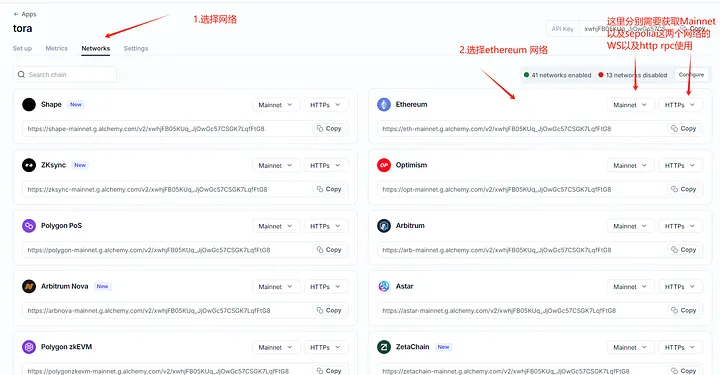Click the Shape network logo
This screenshot has height=375, width=720.
click(x=29, y=105)
